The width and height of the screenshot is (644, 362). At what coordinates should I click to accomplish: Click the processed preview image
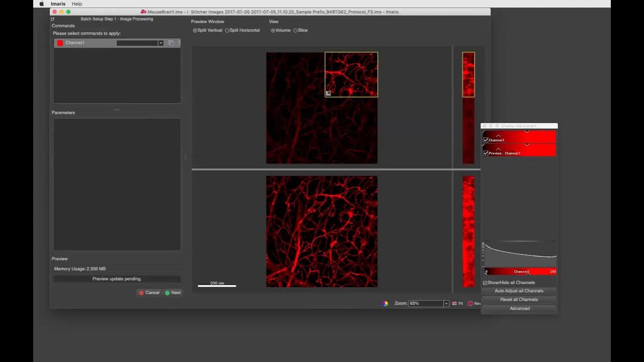321,231
